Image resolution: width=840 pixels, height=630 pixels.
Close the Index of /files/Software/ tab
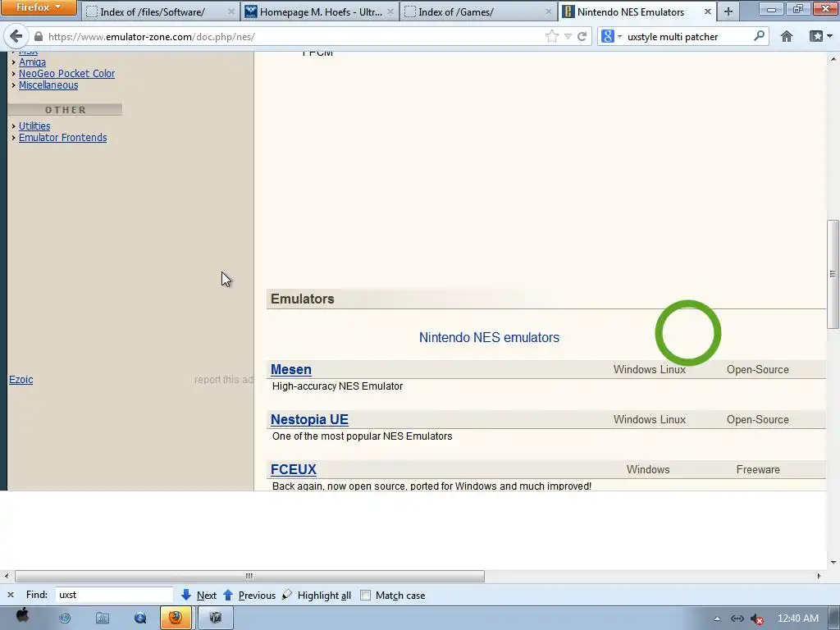[x=231, y=11]
